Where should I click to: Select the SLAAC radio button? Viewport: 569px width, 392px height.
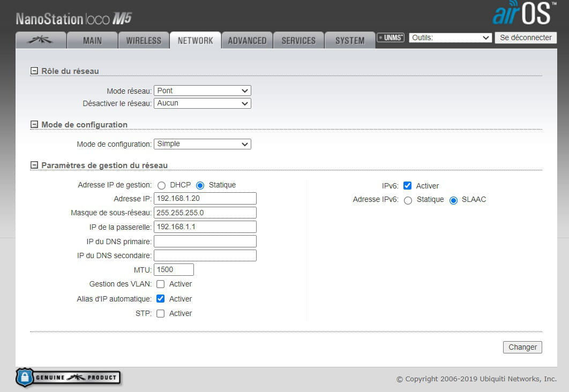point(453,200)
